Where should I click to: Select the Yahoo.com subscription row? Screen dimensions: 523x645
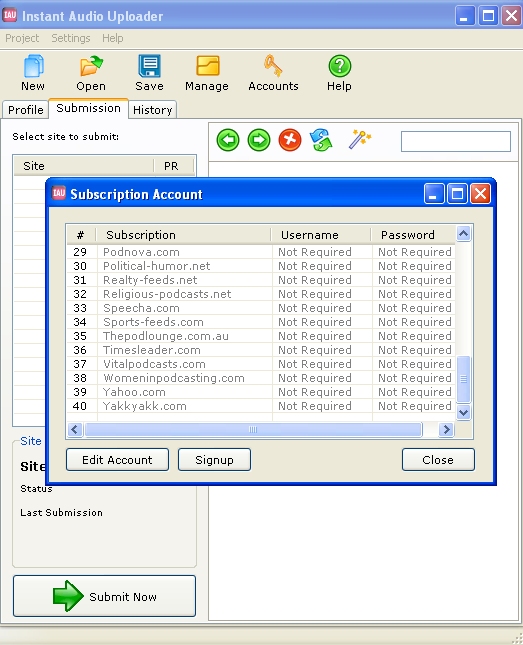coord(261,392)
